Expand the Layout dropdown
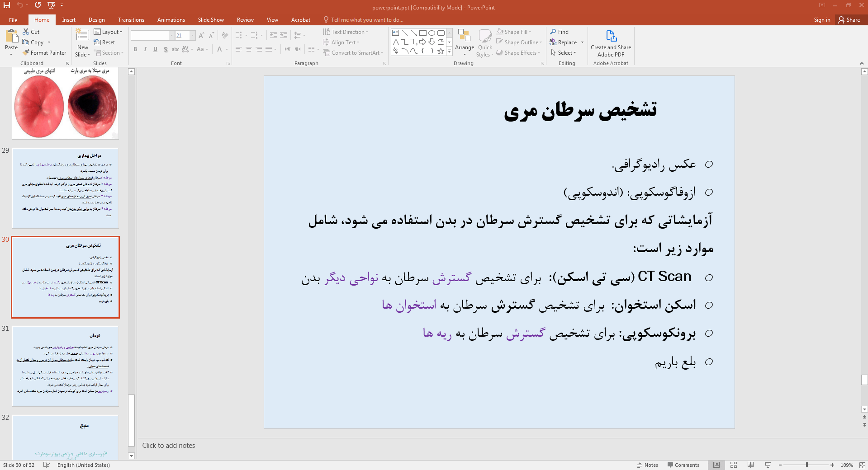Viewport: 868px width, 470px height. click(108, 32)
